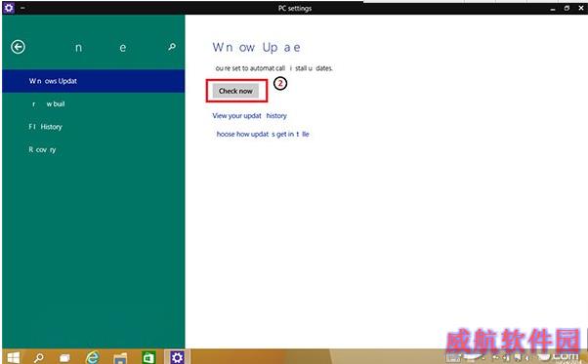Click PC settings gear on taskbar

coord(177,357)
